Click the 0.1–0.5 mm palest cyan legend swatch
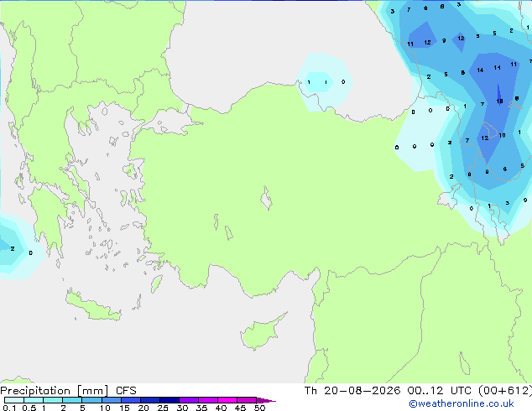 (x=14, y=400)
